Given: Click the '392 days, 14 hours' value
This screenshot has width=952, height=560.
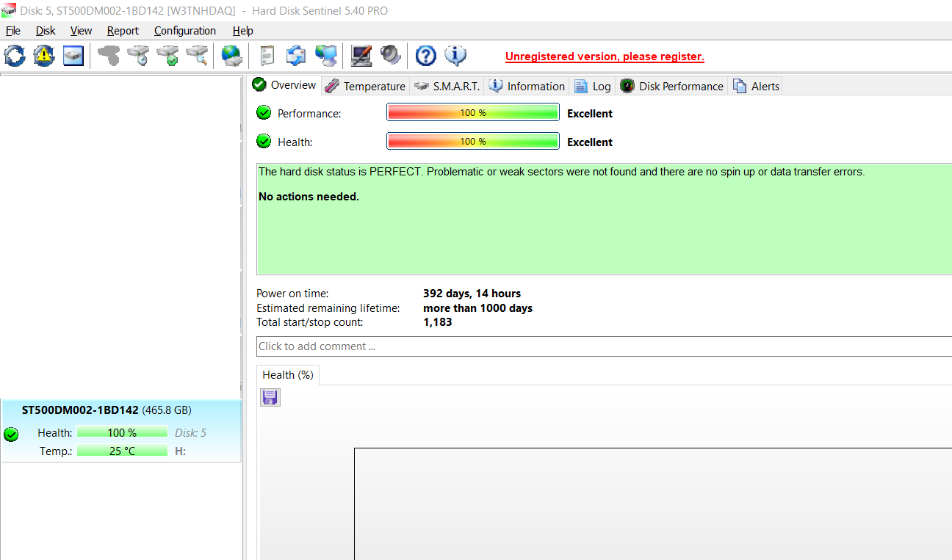Looking at the screenshot, I should [472, 294].
